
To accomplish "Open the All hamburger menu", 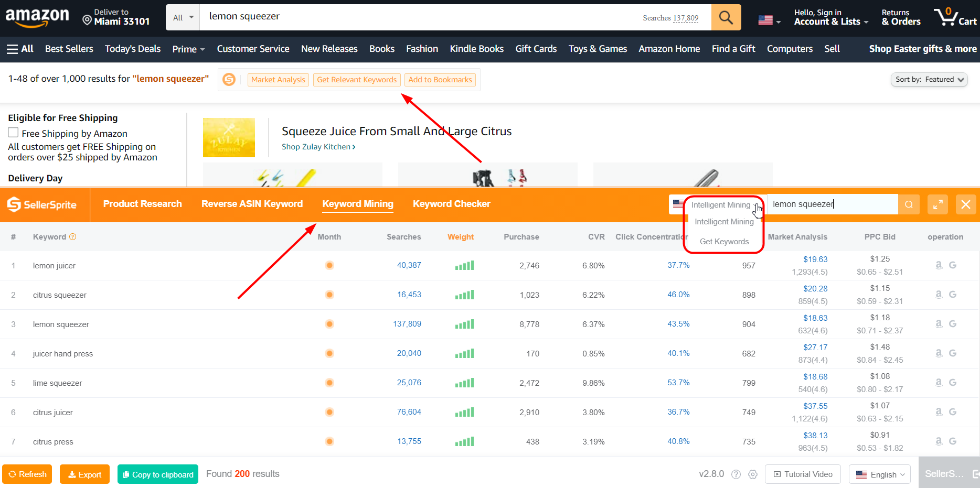I will 20,49.
